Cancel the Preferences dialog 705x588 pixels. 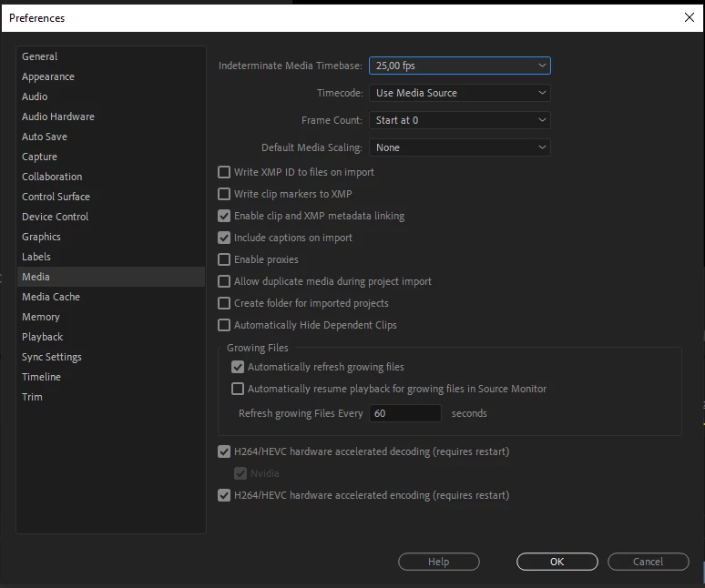(649, 562)
